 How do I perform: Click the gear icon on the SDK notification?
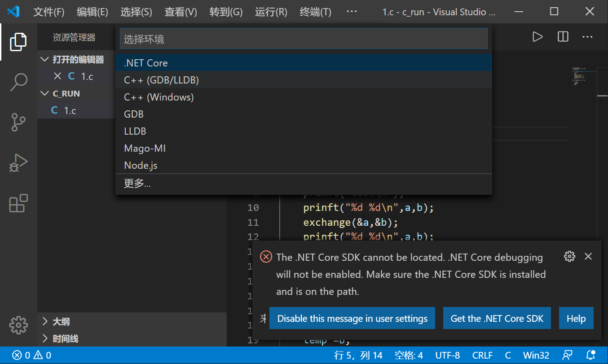pyautogui.click(x=569, y=256)
